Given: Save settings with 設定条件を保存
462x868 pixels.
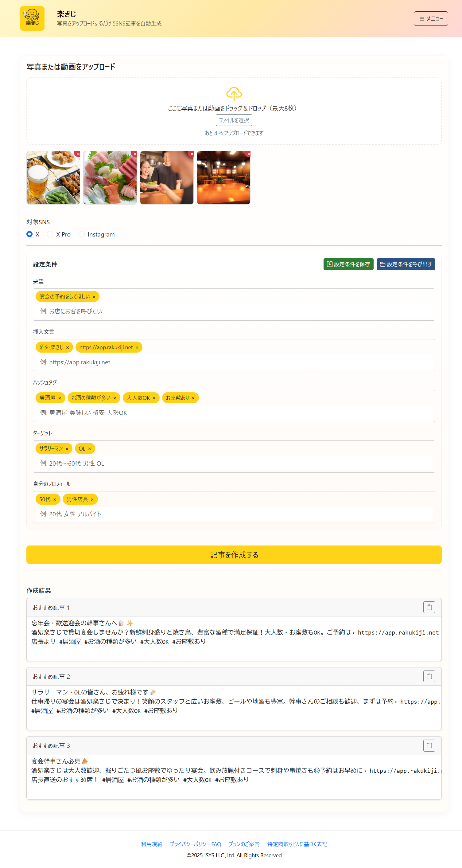Looking at the screenshot, I should (348, 264).
